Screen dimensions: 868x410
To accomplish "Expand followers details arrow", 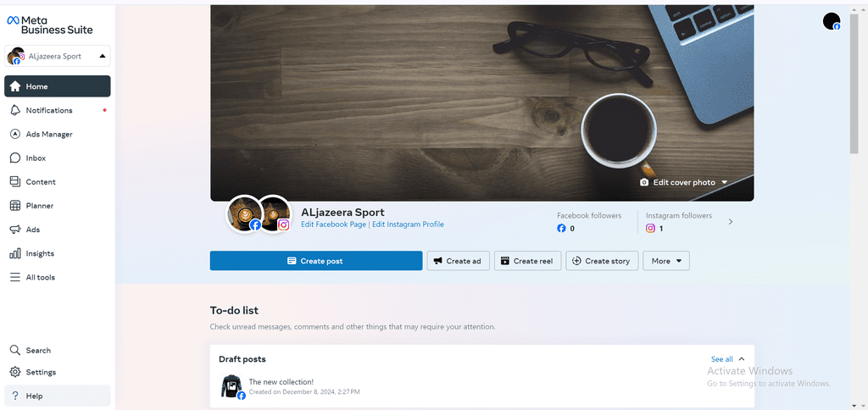I will coord(730,221).
